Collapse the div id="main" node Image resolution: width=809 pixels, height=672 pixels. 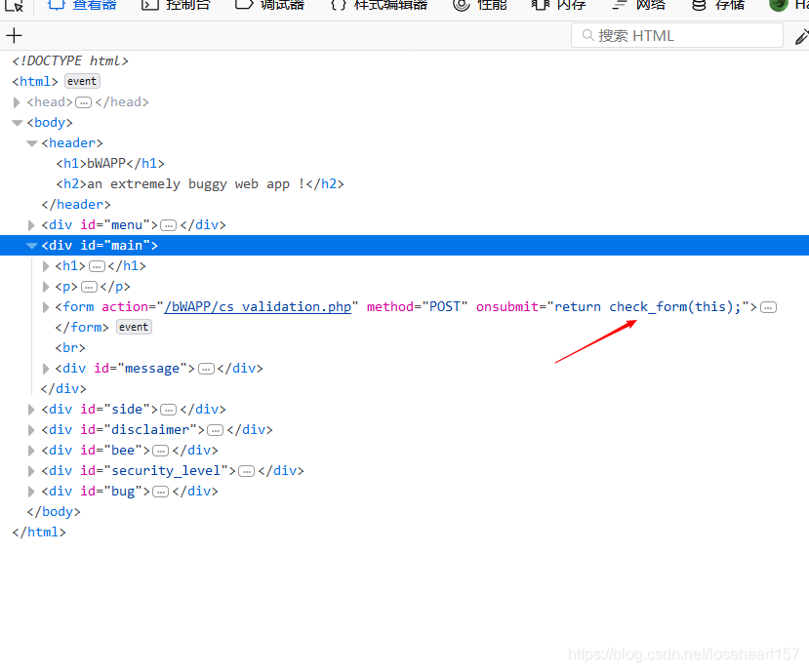(32, 246)
